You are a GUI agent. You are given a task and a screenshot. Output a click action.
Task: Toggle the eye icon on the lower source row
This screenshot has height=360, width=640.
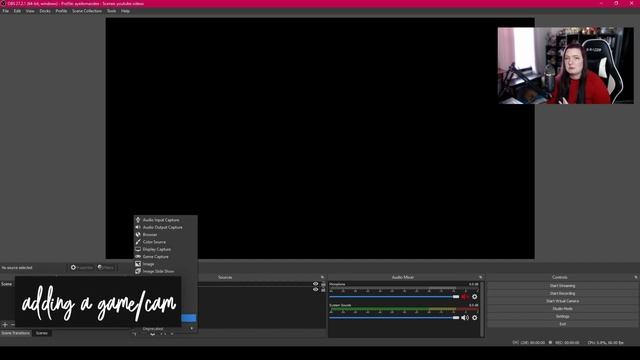316,289
